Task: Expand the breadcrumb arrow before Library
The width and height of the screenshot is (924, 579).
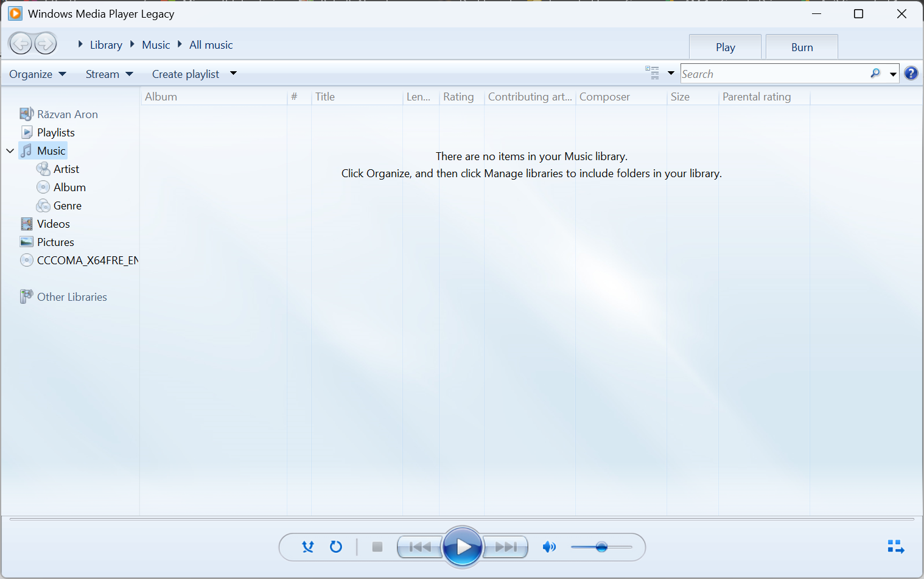Action: (80, 44)
